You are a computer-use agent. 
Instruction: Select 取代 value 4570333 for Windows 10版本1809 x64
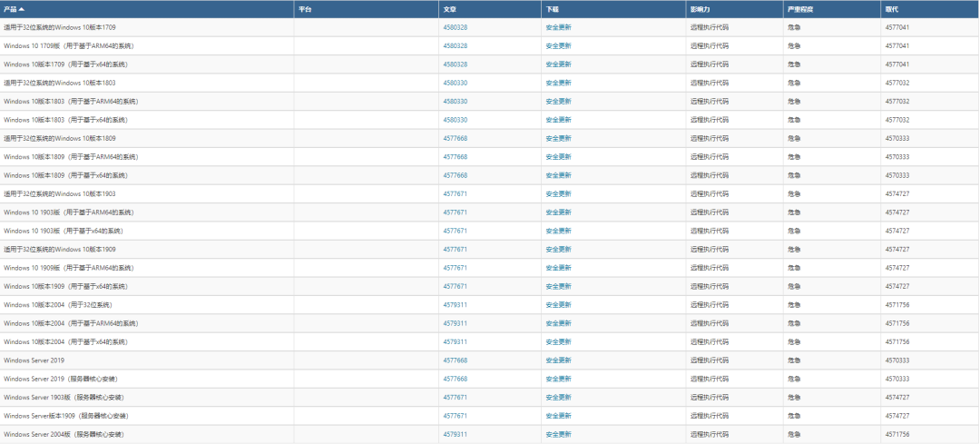point(897,175)
